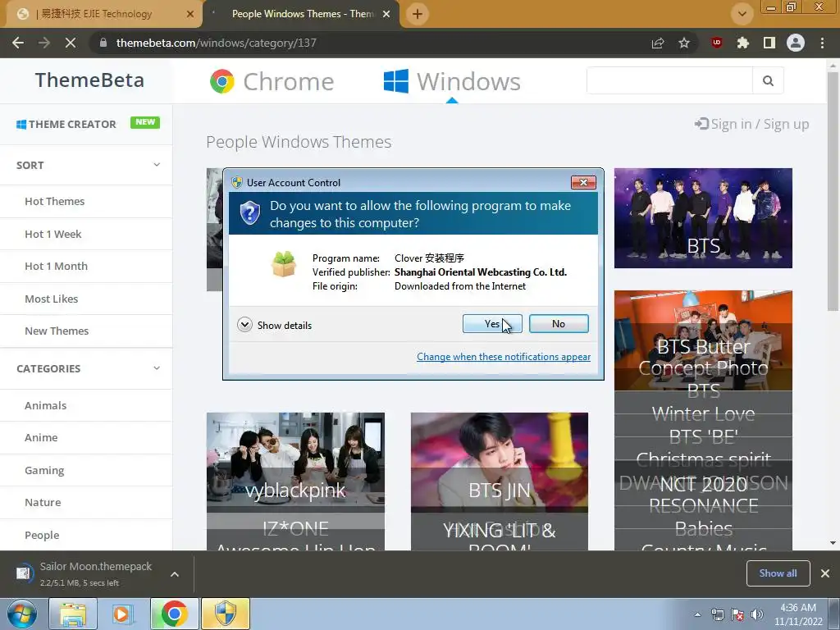840x630 pixels.
Task: Open Chrome's three-dot menu
Action: click(822, 43)
